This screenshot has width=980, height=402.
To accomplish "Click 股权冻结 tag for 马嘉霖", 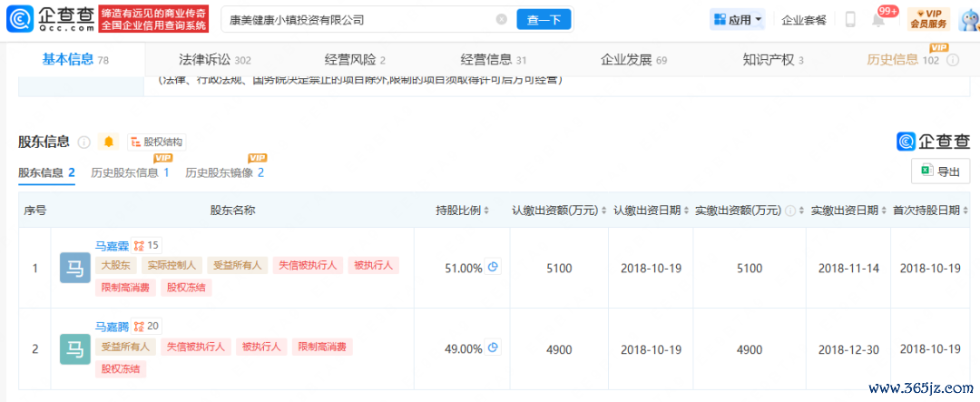I will 186,288.
